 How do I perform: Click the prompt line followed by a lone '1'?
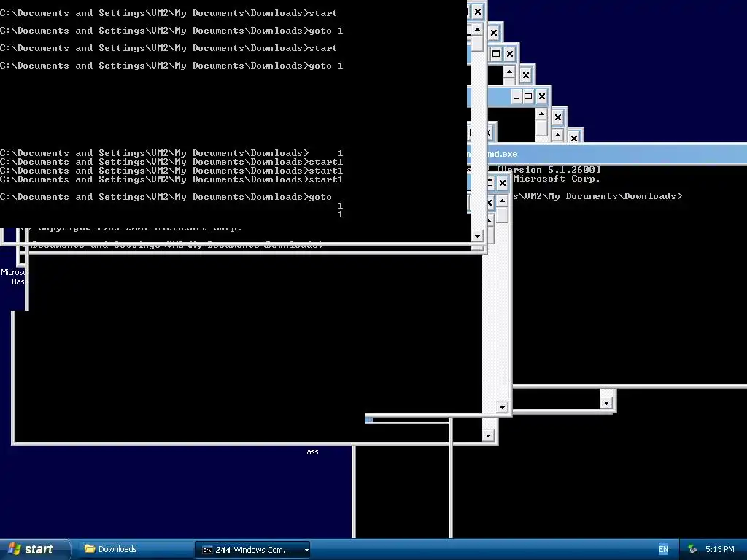171,153
